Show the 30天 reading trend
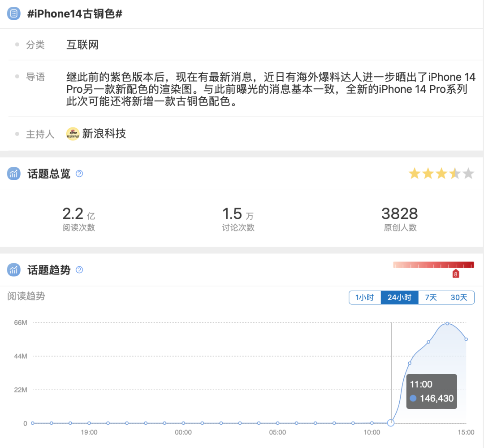The width and height of the screenshot is (484, 448). (x=459, y=297)
